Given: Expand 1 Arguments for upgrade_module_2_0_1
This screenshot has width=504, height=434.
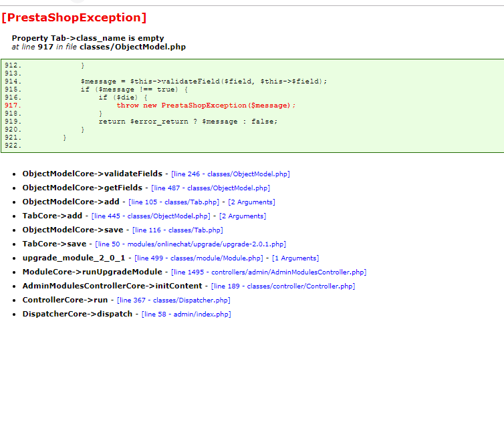Looking at the screenshot, I should (295, 258).
